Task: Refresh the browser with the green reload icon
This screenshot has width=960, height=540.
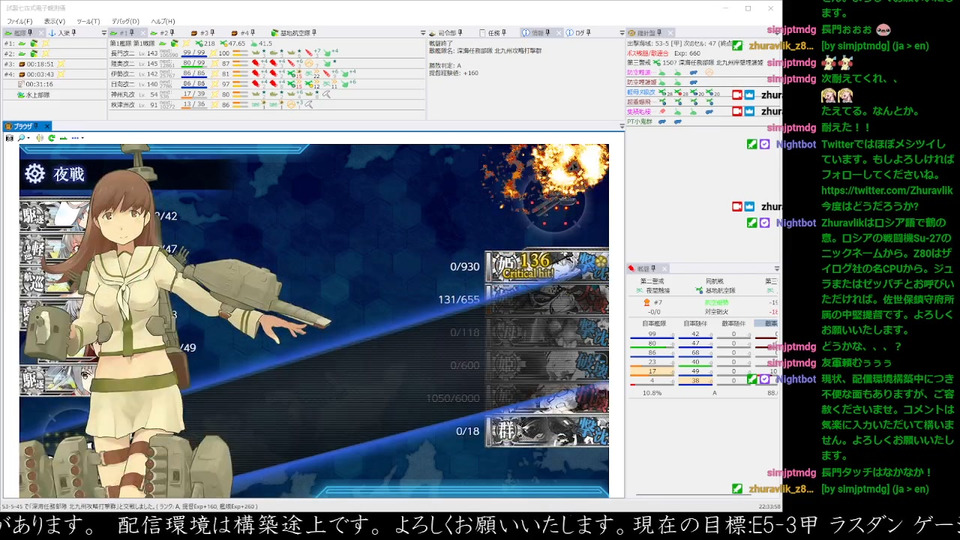Action: [51, 138]
